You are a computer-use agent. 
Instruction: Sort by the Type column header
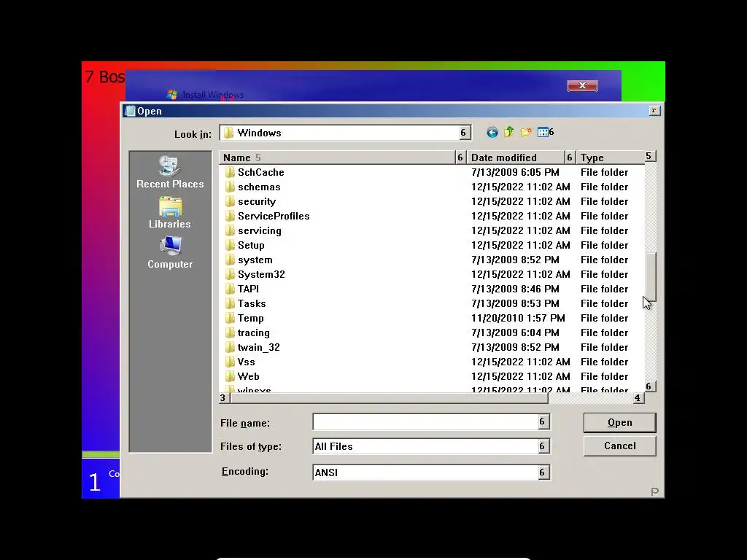click(610, 157)
